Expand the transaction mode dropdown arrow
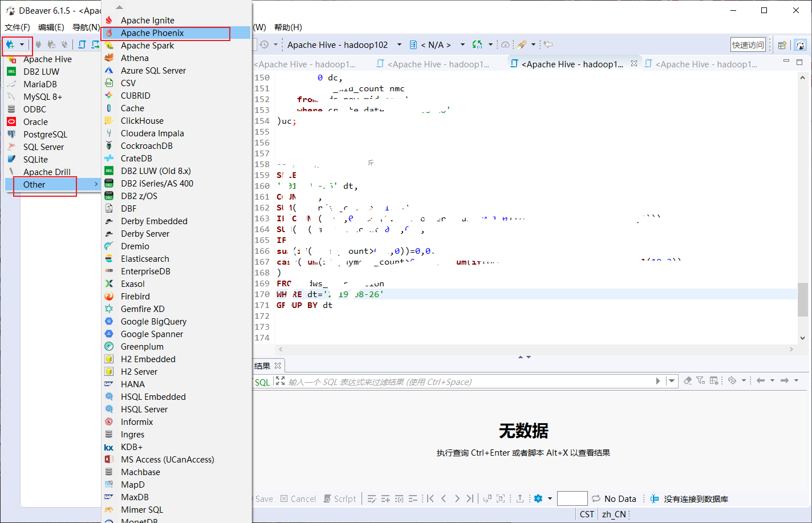The width and height of the screenshot is (812, 523). 490,44
